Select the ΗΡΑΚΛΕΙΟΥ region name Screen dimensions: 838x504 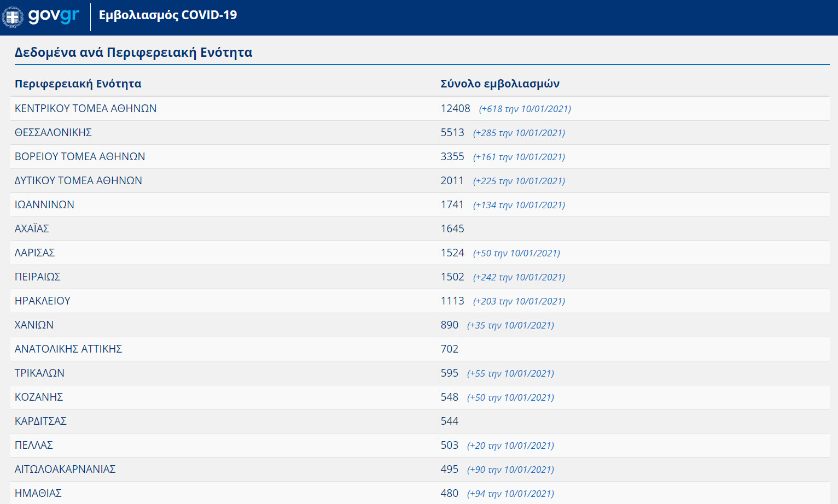pyautogui.click(x=43, y=301)
